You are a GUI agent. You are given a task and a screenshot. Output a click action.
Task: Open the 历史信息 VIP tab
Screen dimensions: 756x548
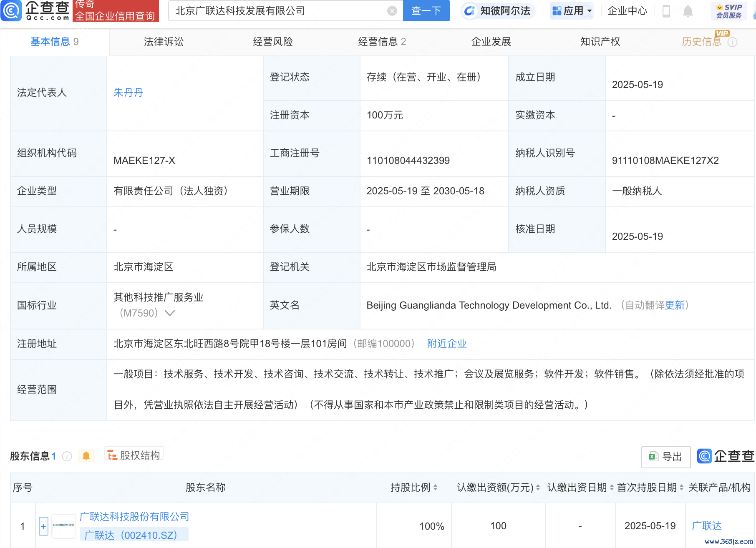[702, 42]
